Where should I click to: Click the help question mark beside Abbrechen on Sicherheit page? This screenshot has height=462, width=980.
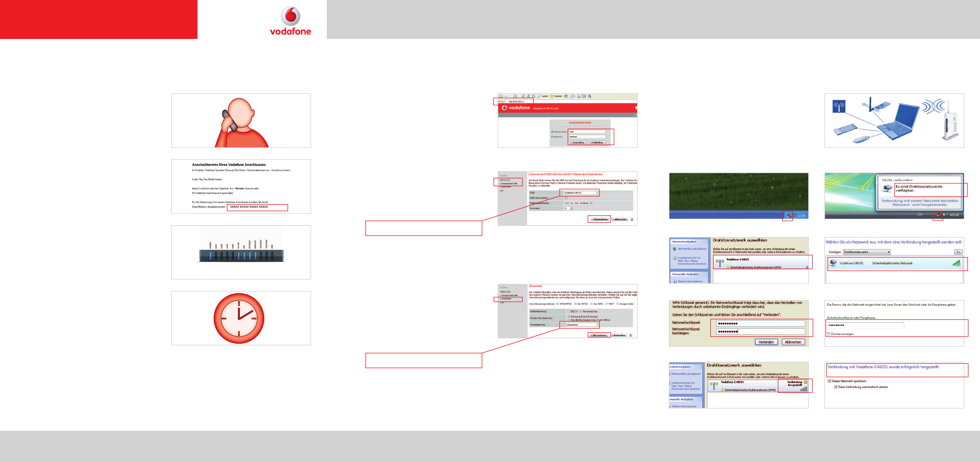630,335
